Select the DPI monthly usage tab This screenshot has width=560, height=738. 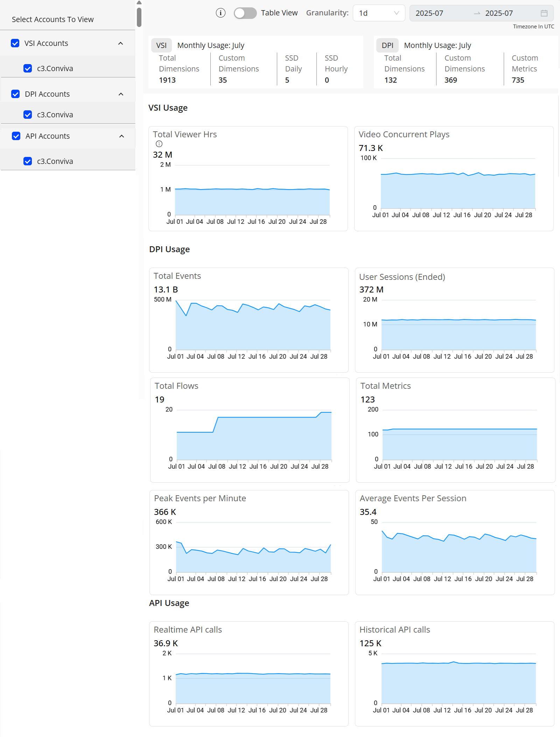[x=387, y=45]
